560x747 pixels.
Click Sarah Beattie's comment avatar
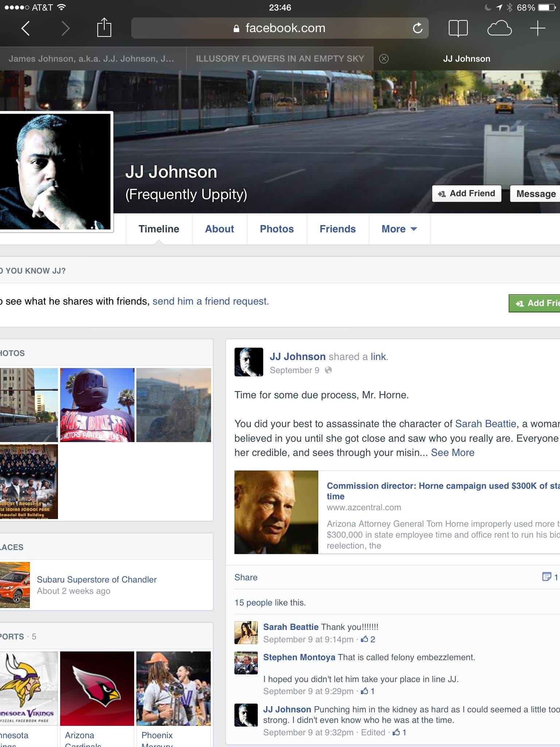click(246, 633)
